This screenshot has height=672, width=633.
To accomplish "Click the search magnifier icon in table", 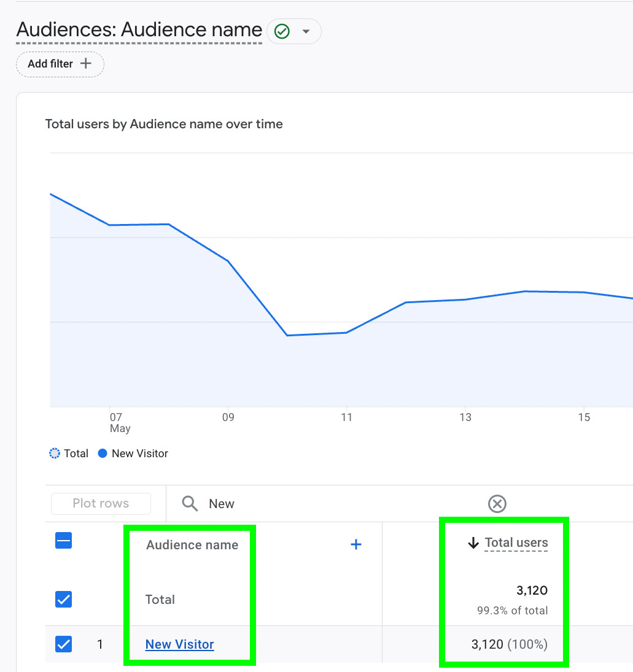I will pyautogui.click(x=190, y=504).
